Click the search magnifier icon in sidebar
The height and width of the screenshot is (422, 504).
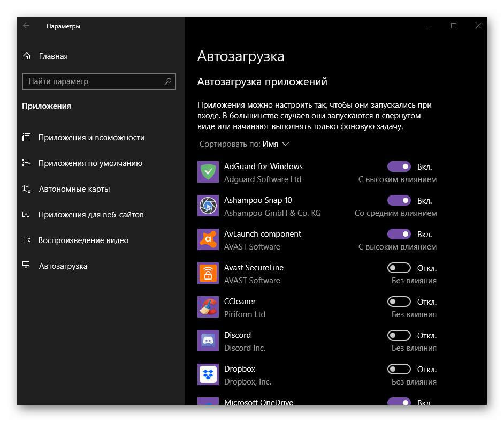pyautogui.click(x=168, y=81)
